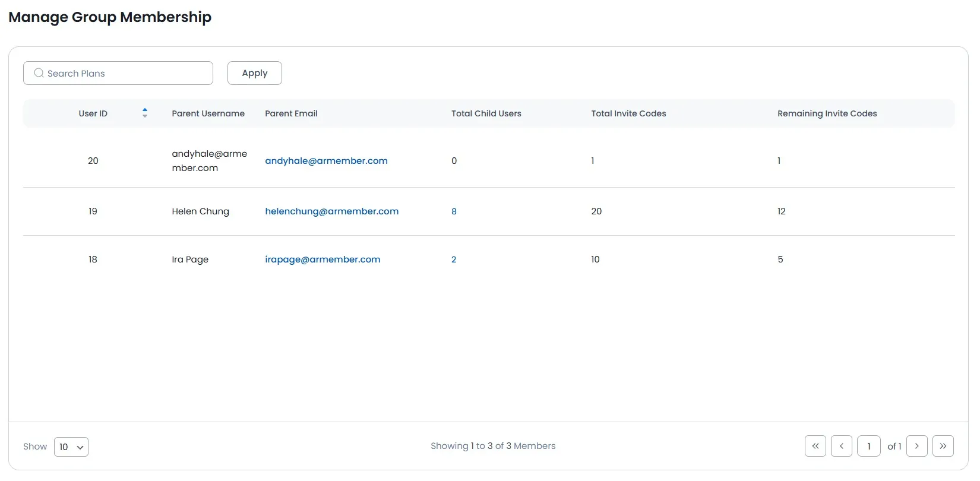Go to the next page

[x=916, y=446]
